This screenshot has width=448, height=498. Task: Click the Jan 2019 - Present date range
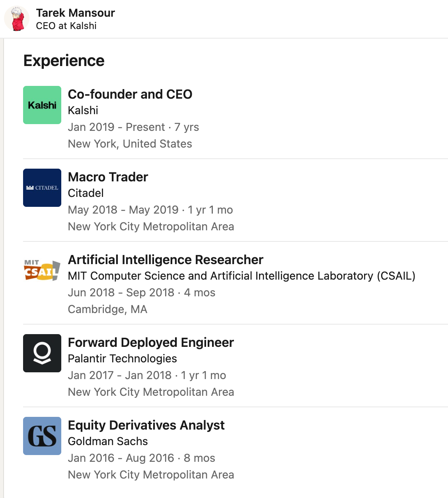[116, 127]
